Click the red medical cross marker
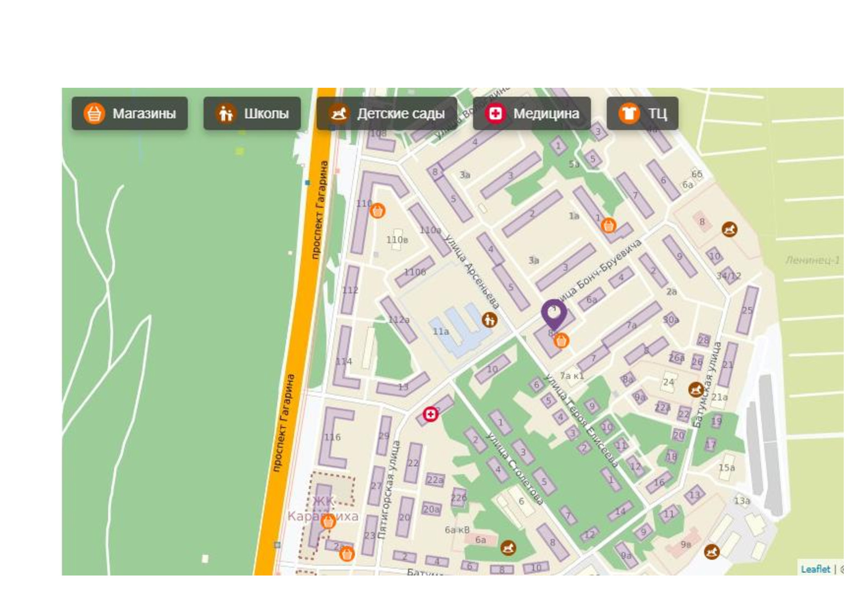The image size is (868, 614). point(430,414)
